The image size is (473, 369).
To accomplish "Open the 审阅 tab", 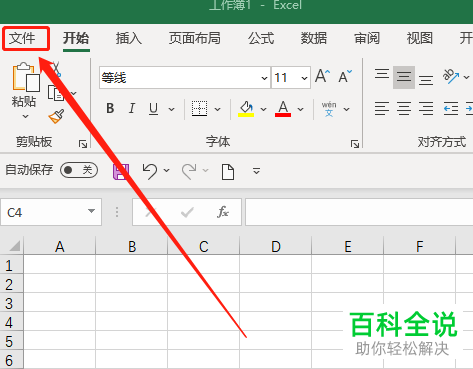I will tap(367, 38).
